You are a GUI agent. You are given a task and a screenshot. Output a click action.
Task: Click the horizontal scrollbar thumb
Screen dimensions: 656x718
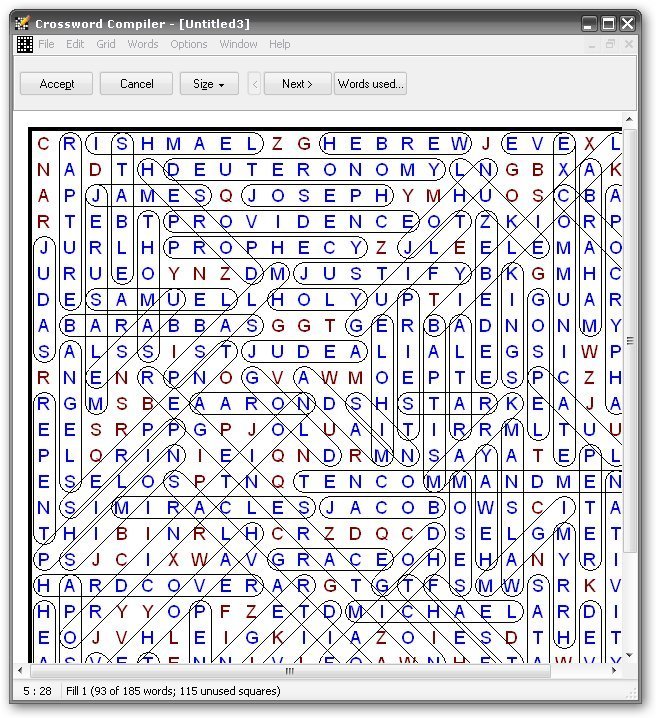tap(290, 671)
